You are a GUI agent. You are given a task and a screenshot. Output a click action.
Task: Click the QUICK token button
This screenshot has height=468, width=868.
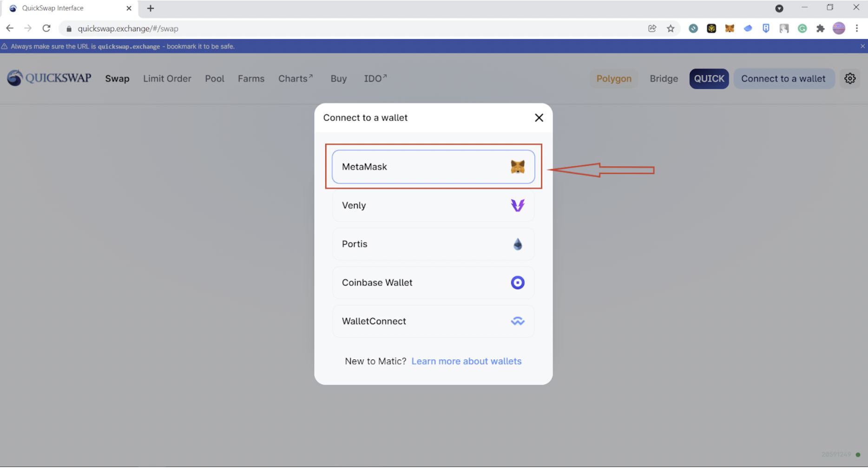click(709, 78)
